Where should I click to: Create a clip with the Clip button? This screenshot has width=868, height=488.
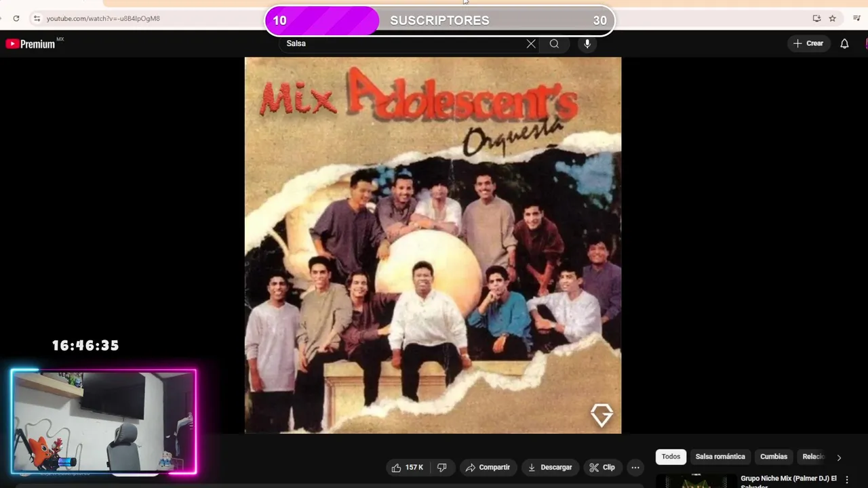click(x=602, y=467)
